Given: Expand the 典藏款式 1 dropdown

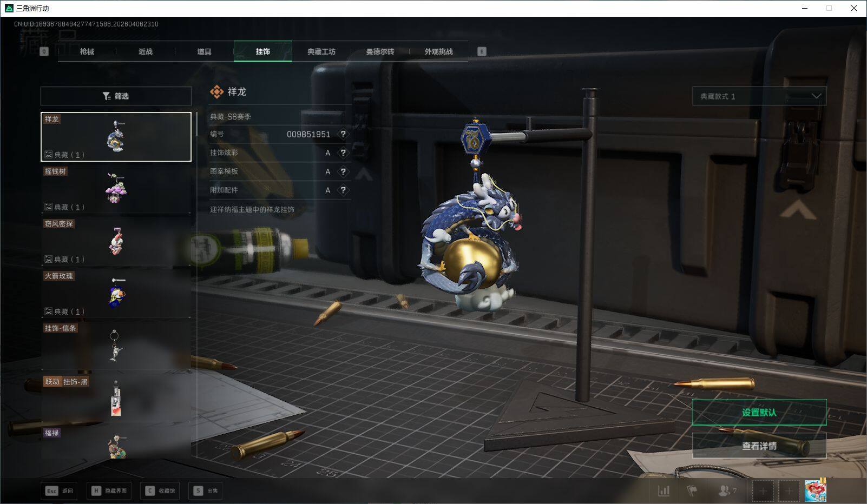Looking at the screenshot, I should coord(759,96).
